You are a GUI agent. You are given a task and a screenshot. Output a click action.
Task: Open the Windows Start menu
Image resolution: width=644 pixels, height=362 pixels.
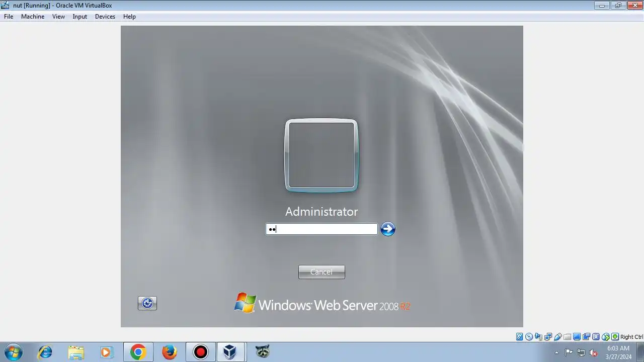pos(14,352)
